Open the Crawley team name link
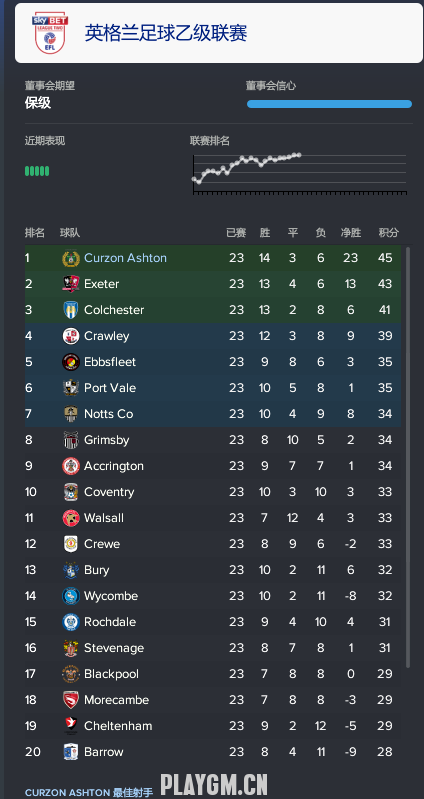Image resolution: width=424 pixels, height=799 pixels. point(107,336)
